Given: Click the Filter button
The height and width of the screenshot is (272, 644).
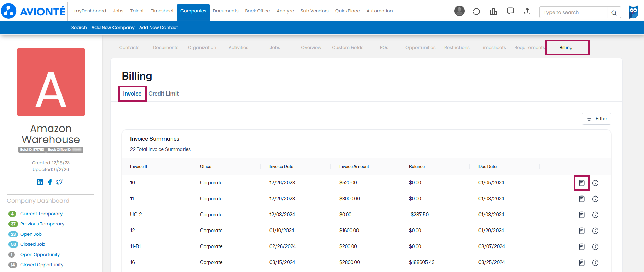Looking at the screenshot, I should click(x=596, y=119).
